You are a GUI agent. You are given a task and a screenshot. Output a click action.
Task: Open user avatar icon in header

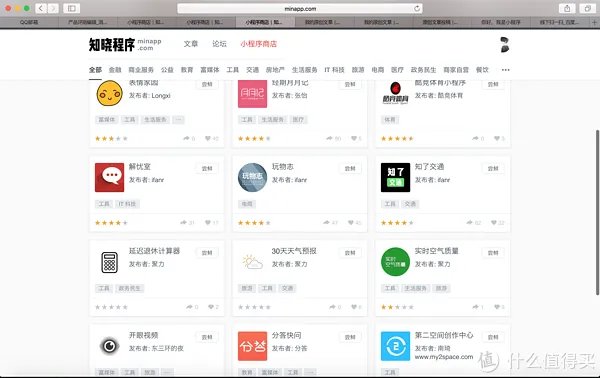click(505, 44)
